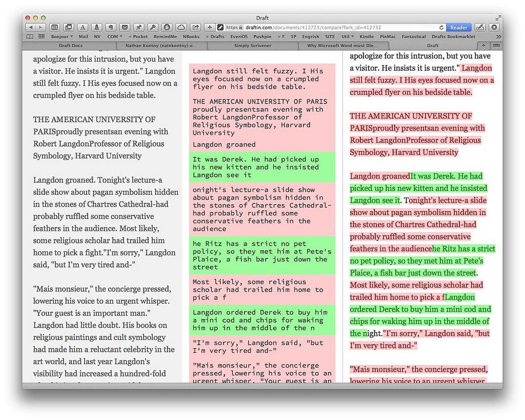Viewport: 525px width, 420px height.
Task: Expand the Bonjour bookmarks dropdown
Action: pyautogui.click(x=62, y=37)
